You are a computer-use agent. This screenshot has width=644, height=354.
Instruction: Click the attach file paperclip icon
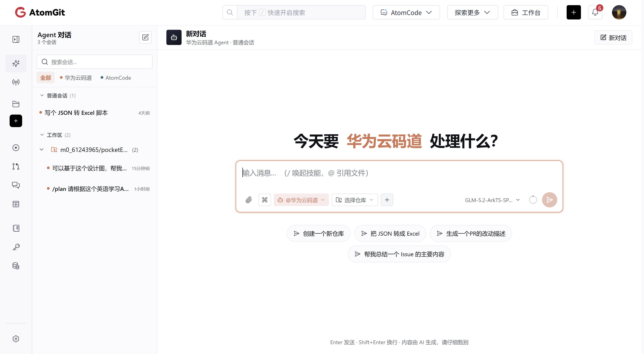click(248, 200)
